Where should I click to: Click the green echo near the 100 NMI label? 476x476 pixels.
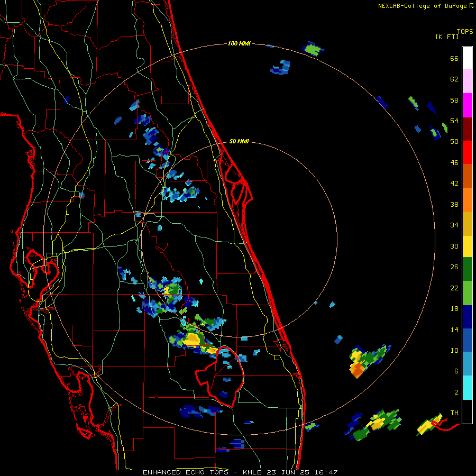[x=313, y=49]
